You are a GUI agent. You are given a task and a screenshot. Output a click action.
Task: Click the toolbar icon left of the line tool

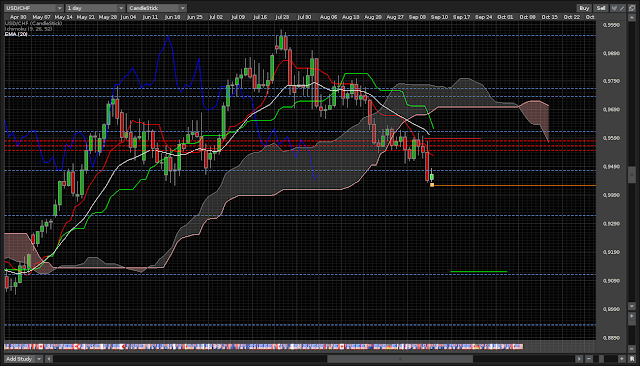pos(614,8)
